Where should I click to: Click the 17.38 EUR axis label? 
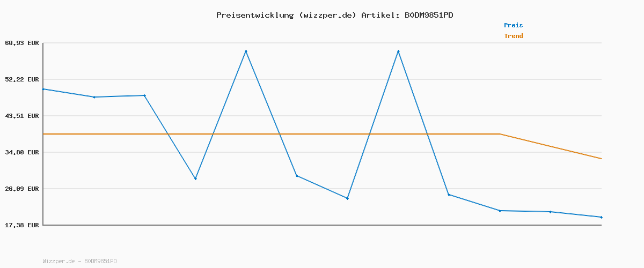click(22, 225)
